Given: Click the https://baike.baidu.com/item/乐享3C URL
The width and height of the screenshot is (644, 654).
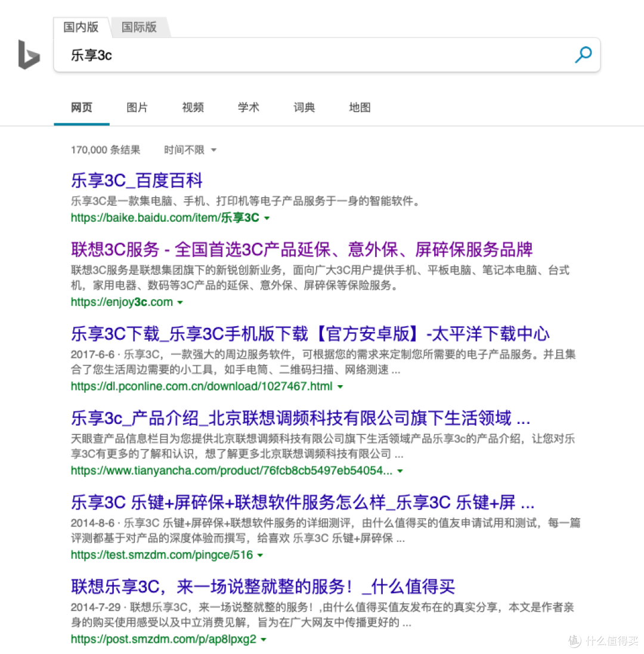Looking at the screenshot, I should point(165,218).
